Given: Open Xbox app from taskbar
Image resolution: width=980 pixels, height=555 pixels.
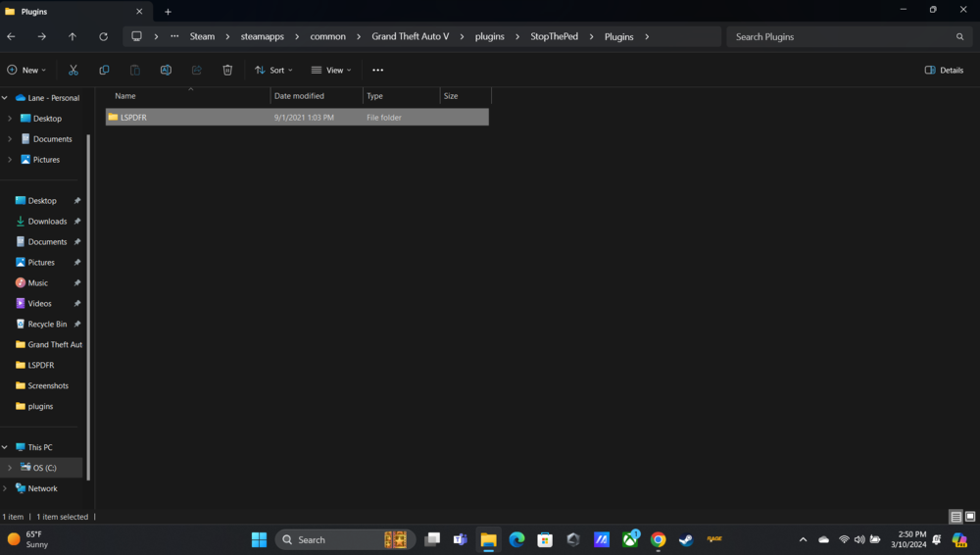Looking at the screenshot, I should tap(630, 539).
